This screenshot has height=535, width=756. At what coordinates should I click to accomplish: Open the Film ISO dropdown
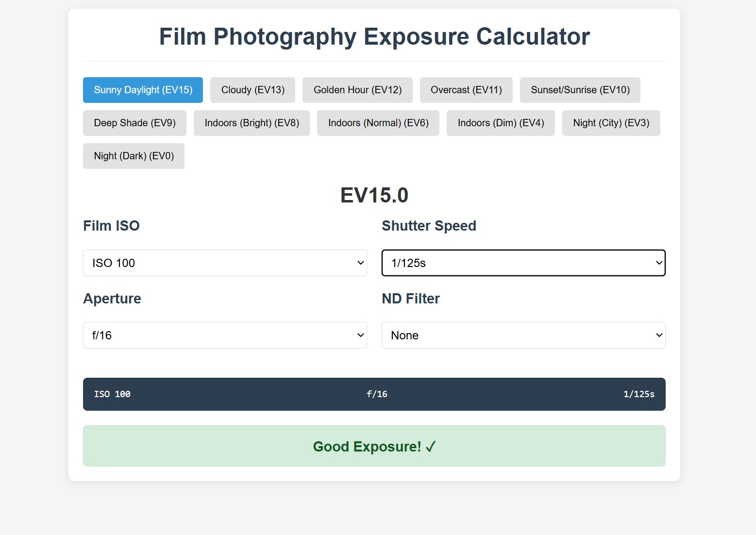coord(225,263)
